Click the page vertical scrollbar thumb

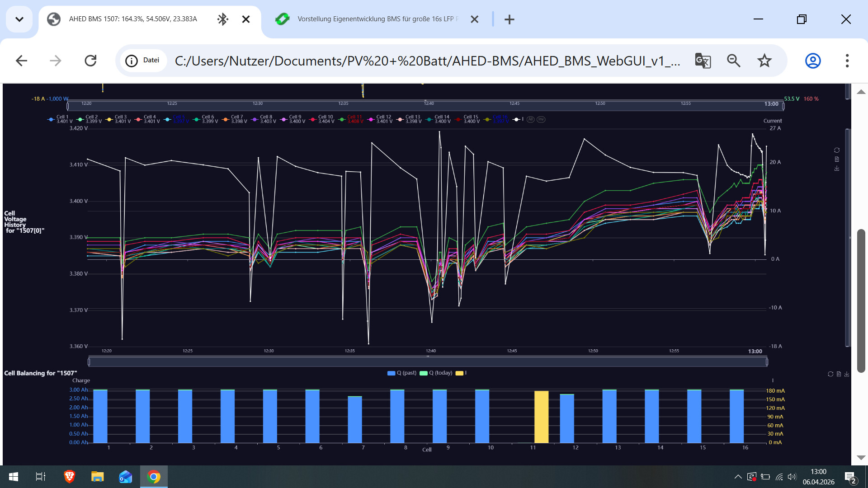(861, 300)
